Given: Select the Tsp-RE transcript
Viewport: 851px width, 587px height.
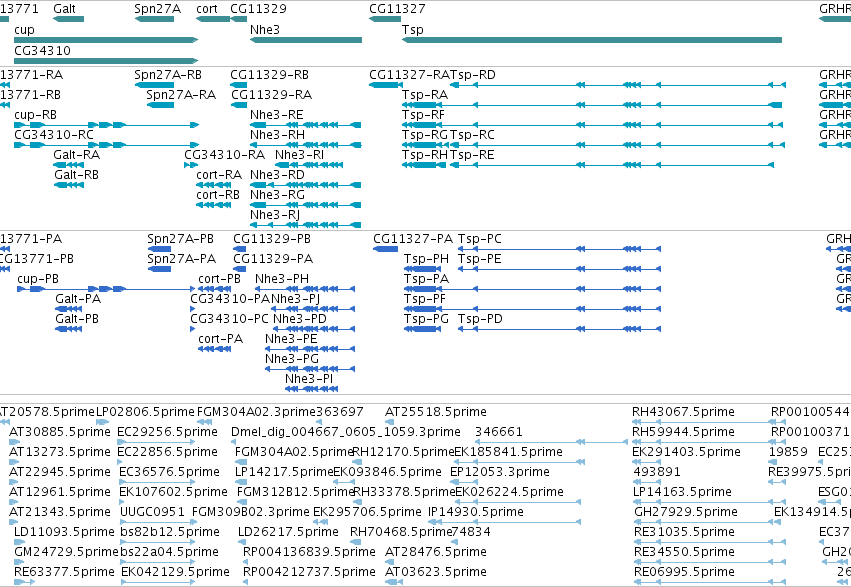Looking at the screenshot, I should 612,165.
